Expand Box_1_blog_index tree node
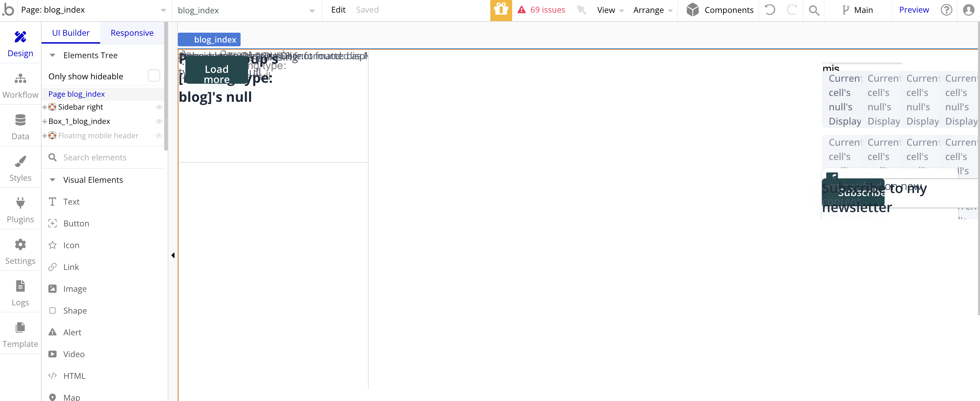This screenshot has width=980, height=401. [x=45, y=121]
